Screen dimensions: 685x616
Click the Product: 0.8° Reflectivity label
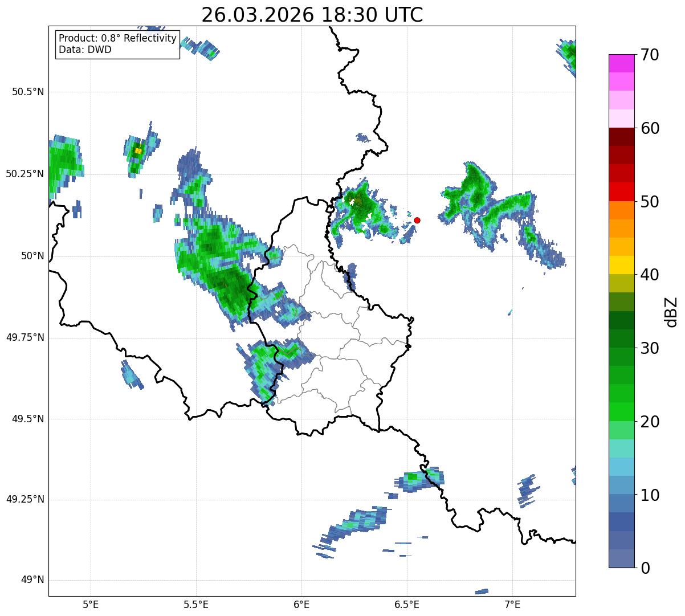pos(118,38)
